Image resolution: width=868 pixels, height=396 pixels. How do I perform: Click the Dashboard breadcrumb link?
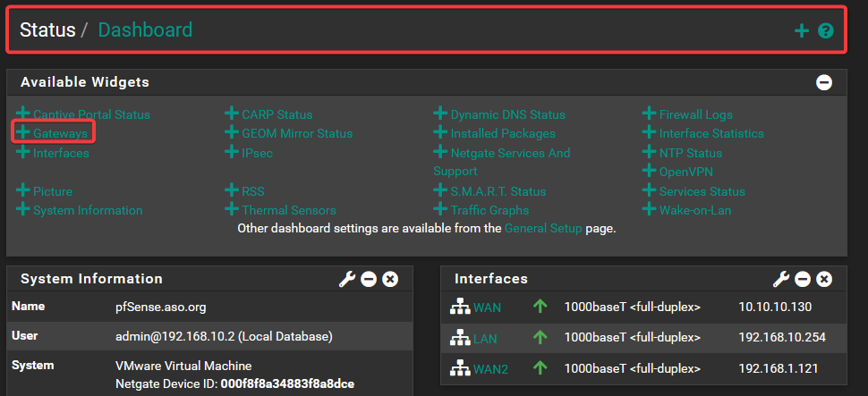(x=145, y=29)
